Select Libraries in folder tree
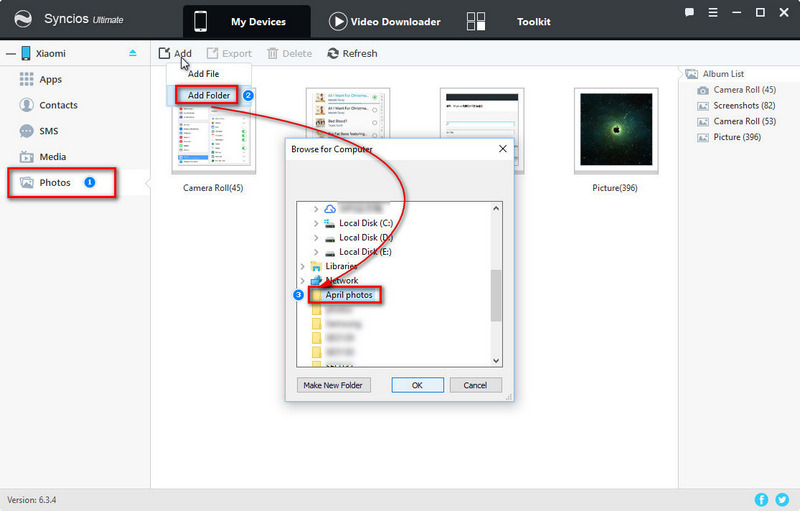 point(341,266)
